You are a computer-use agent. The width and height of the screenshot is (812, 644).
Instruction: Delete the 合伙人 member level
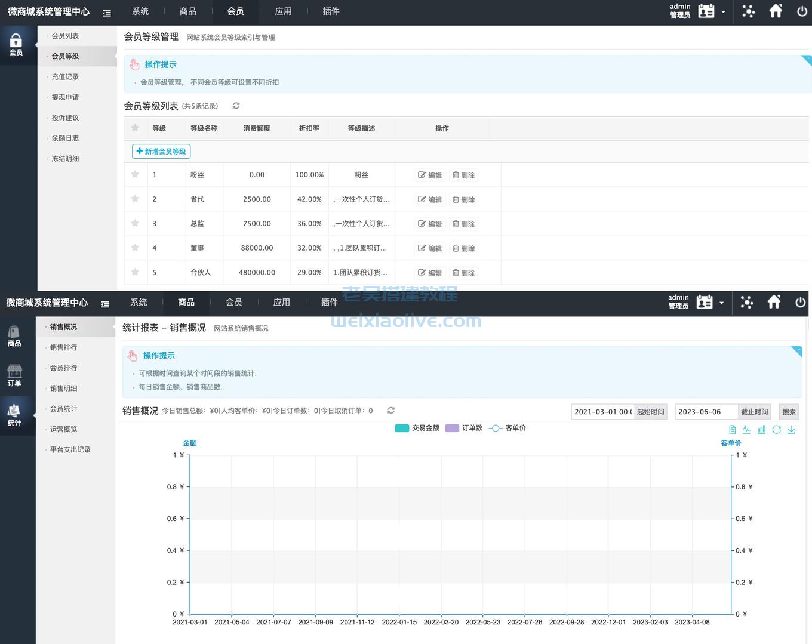click(463, 273)
